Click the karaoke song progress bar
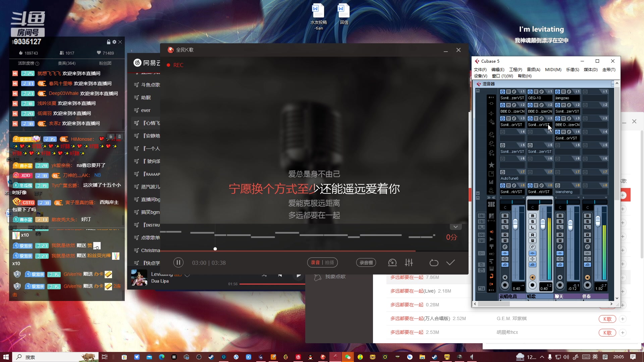 click(x=314, y=250)
